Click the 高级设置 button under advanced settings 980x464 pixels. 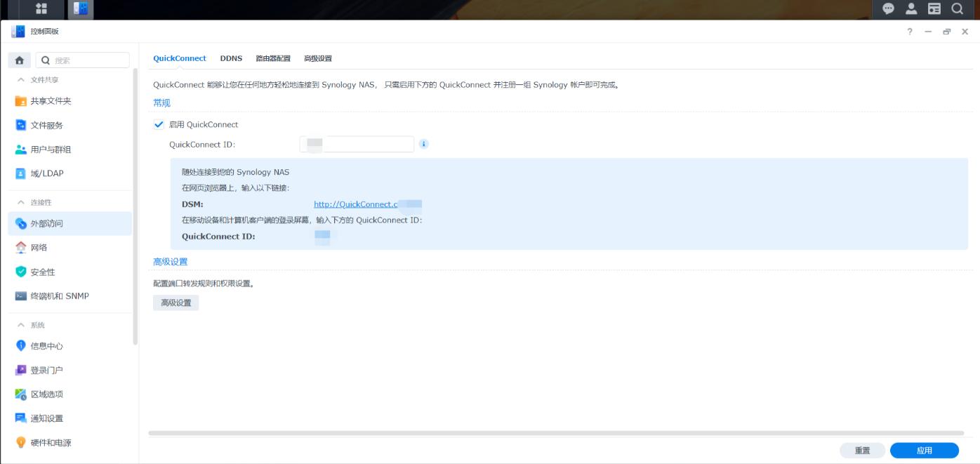pos(176,303)
